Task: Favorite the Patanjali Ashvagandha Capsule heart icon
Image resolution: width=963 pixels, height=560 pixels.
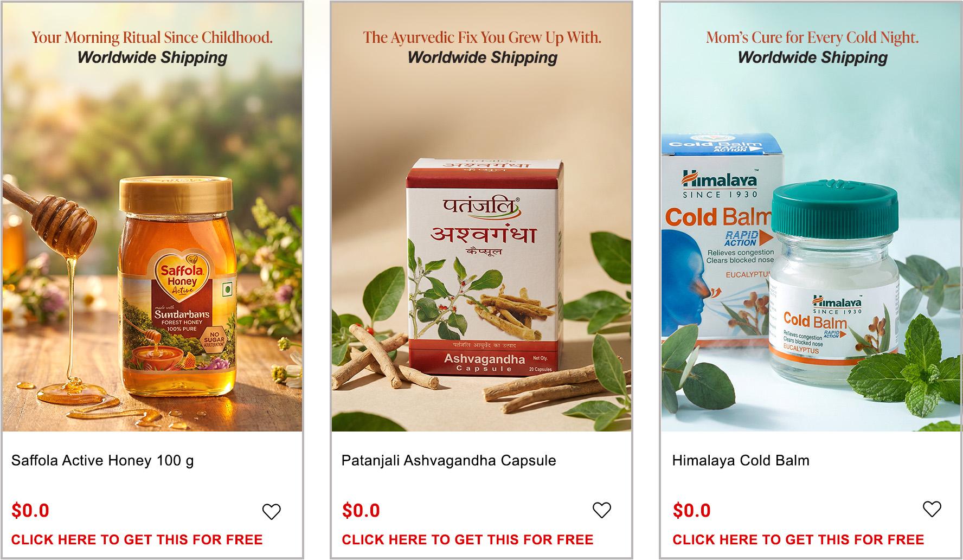Action: click(x=602, y=510)
